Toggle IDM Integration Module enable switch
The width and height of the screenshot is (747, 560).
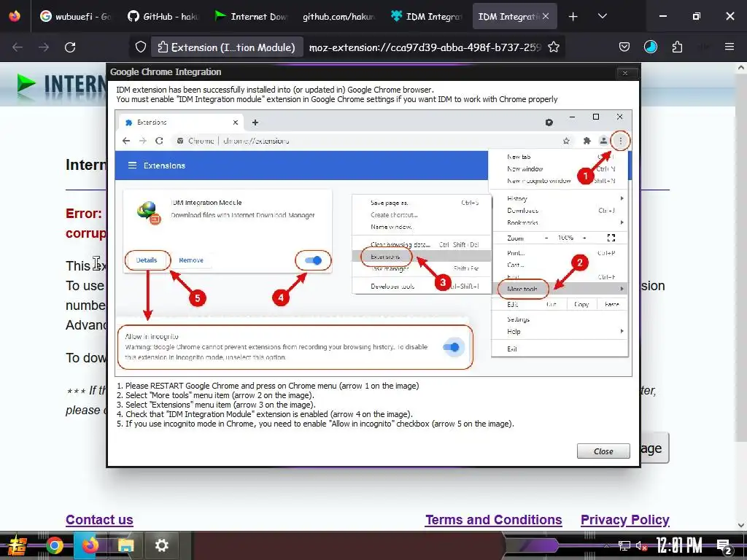click(x=313, y=260)
